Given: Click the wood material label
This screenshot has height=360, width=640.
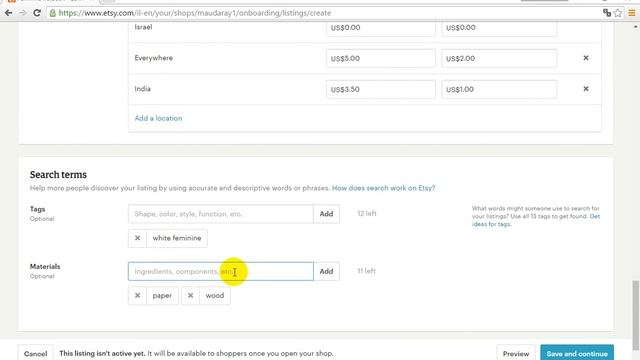Looking at the screenshot, I should coord(215,296).
